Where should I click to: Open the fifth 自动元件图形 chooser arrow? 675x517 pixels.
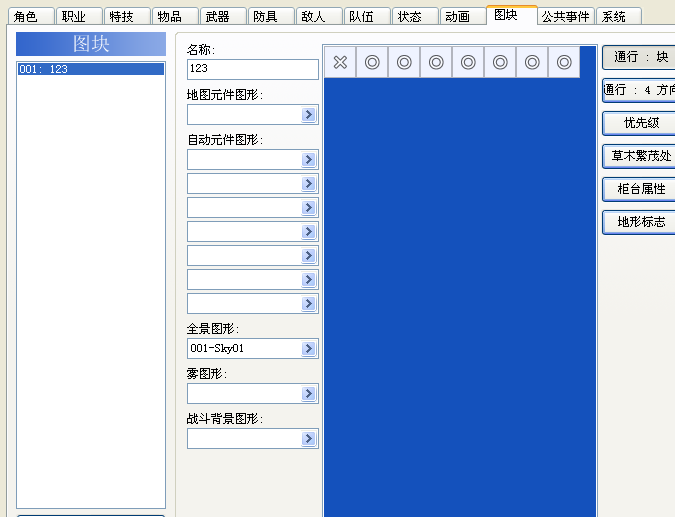tap(308, 256)
